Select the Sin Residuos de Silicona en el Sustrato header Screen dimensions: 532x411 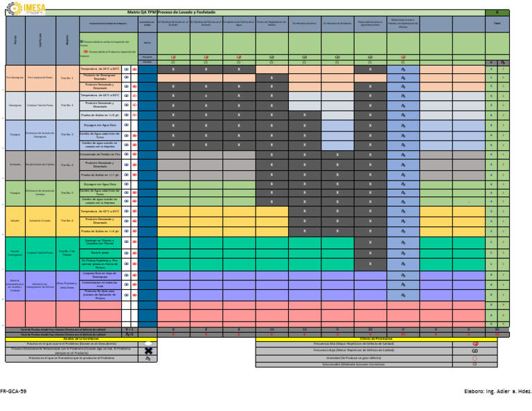(206, 24)
